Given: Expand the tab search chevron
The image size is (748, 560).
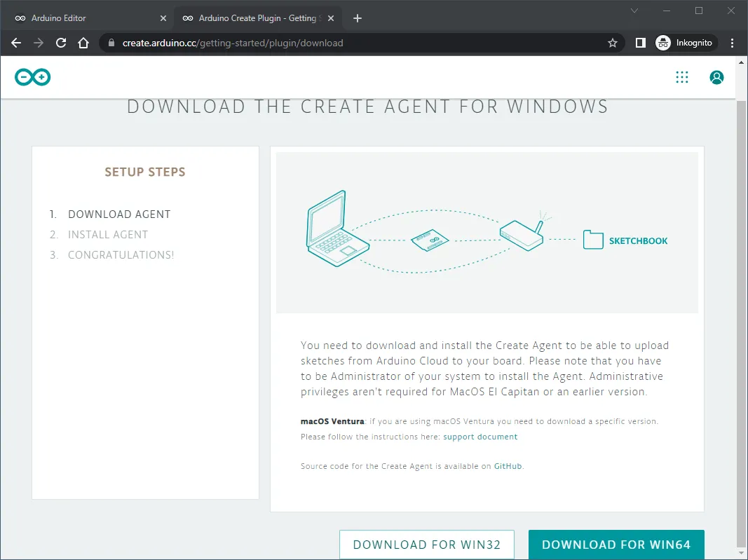Looking at the screenshot, I should click(634, 11).
